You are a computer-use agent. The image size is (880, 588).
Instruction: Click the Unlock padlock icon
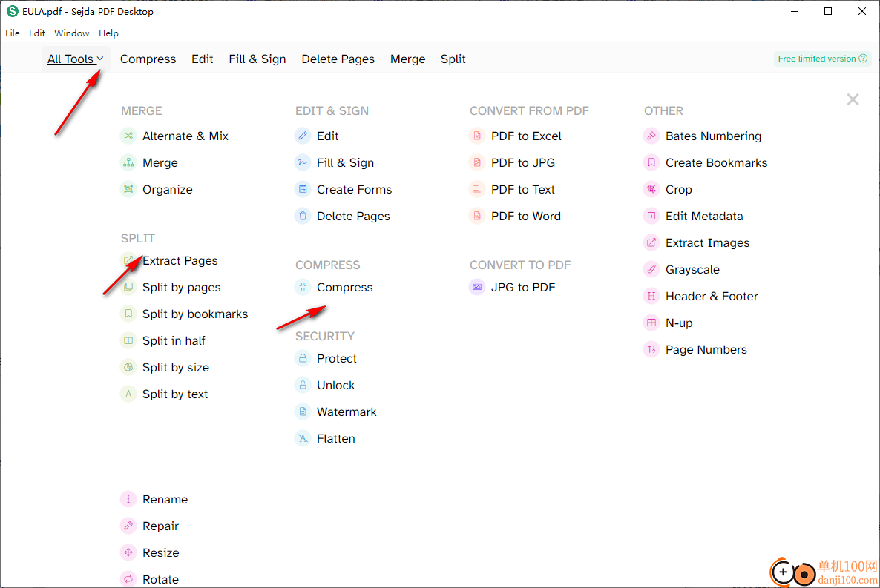pos(303,385)
